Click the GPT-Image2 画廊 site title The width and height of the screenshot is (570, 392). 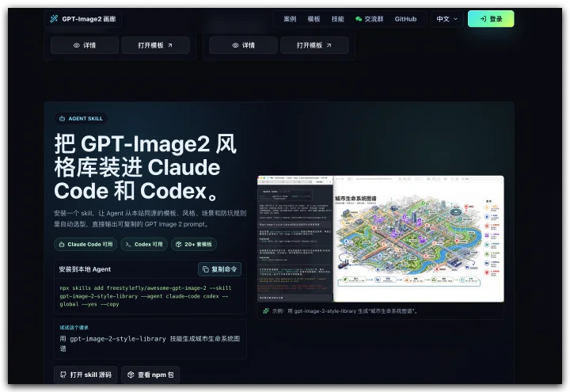(x=89, y=19)
